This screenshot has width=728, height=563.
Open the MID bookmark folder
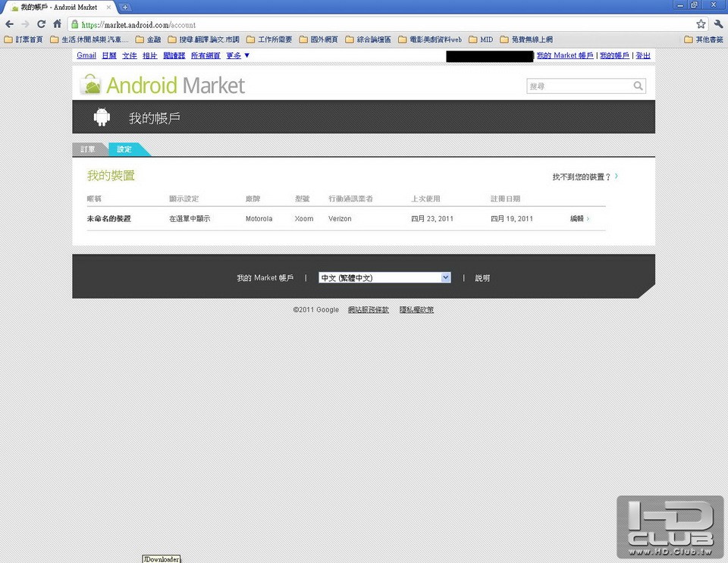481,39
